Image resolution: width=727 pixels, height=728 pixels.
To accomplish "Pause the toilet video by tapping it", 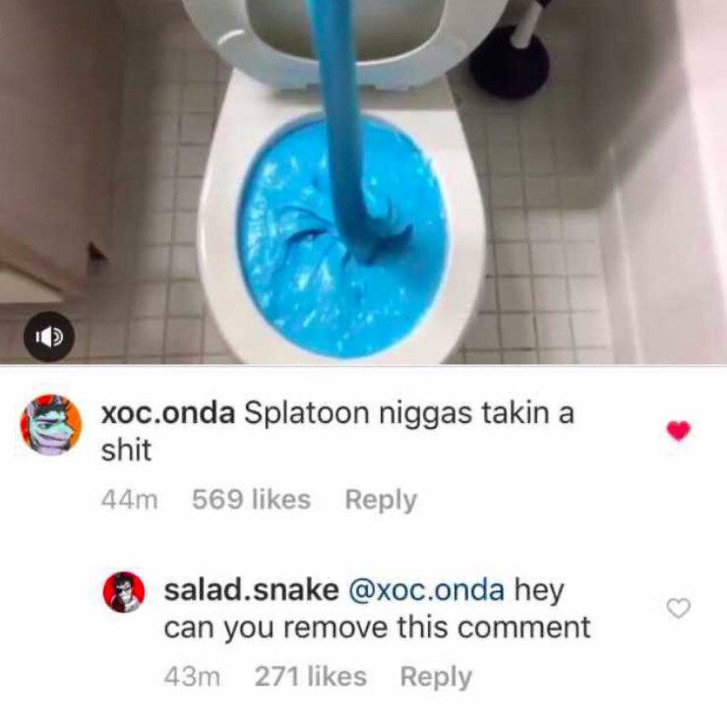I will (364, 182).
